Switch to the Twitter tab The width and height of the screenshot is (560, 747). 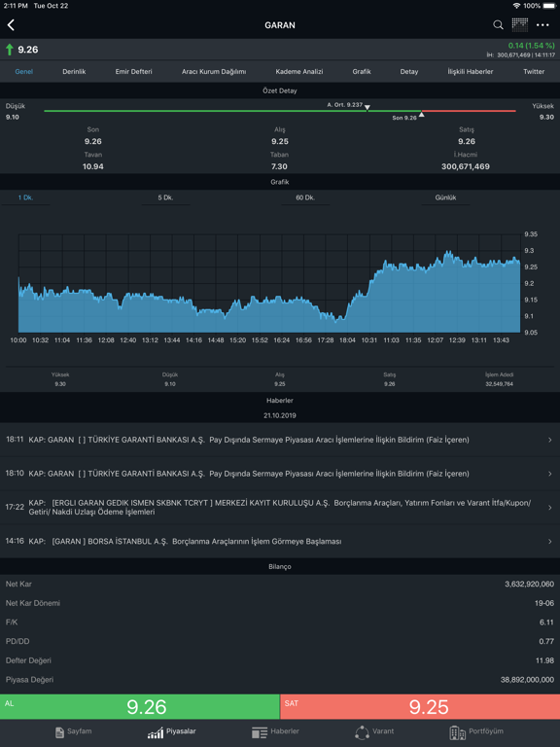click(x=534, y=71)
